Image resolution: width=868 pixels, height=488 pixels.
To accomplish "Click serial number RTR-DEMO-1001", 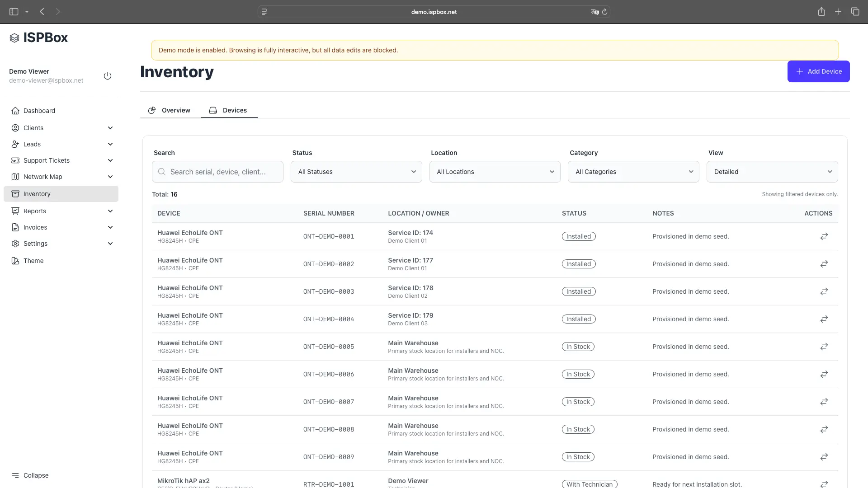I will coord(329,484).
